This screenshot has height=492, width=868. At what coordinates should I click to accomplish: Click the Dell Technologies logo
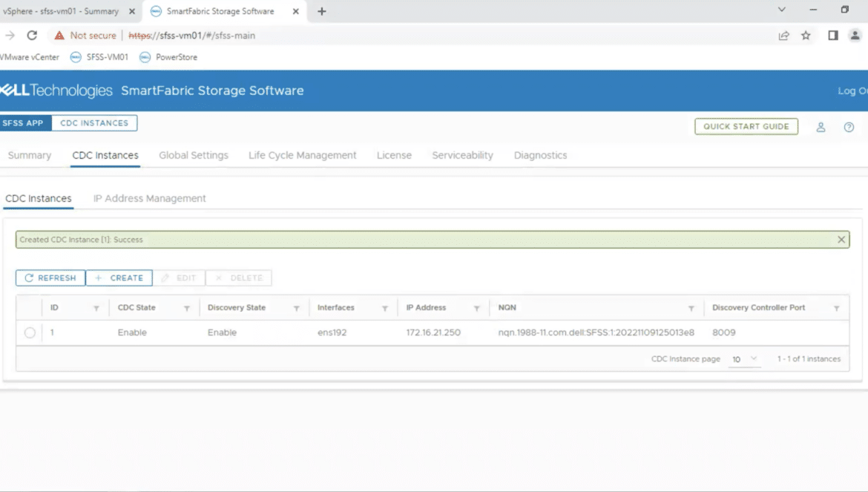56,91
